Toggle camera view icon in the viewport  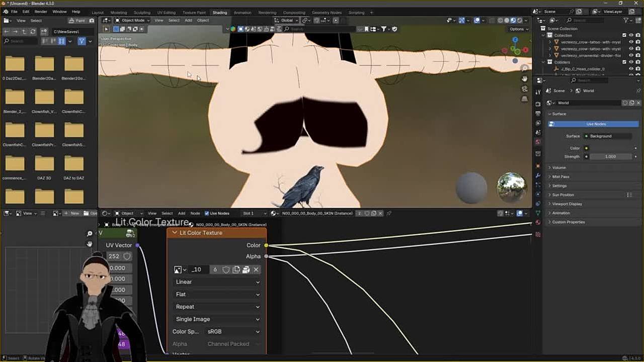[x=524, y=89]
